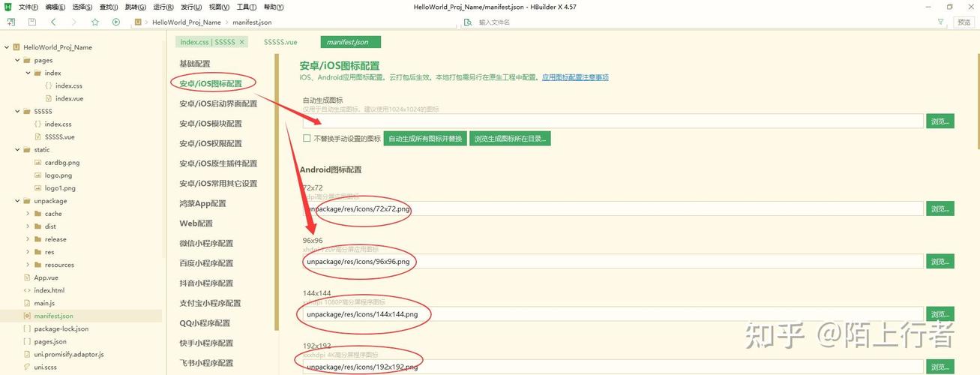Open manifest.json in project tree
Image resolution: width=980 pixels, height=375 pixels.
(x=54, y=316)
